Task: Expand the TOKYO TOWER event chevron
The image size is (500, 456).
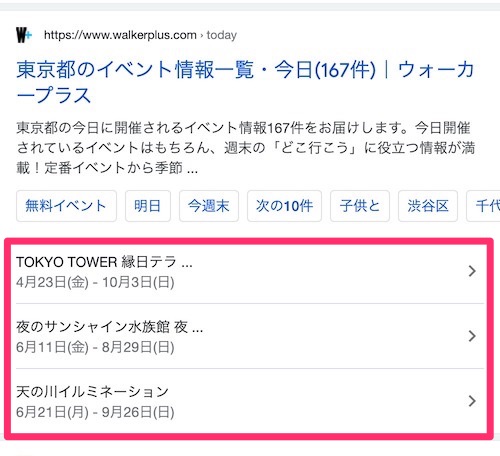Action: [472, 271]
